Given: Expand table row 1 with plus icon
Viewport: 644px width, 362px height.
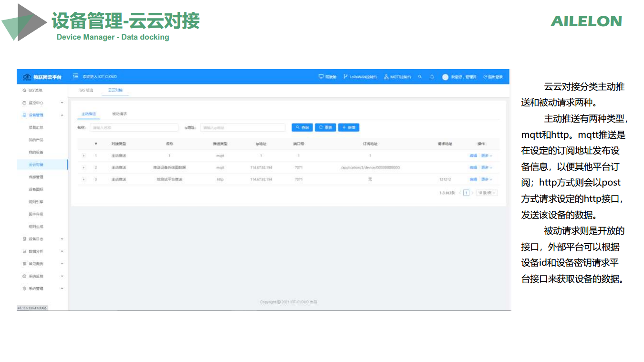Looking at the screenshot, I should [x=84, y=155].
